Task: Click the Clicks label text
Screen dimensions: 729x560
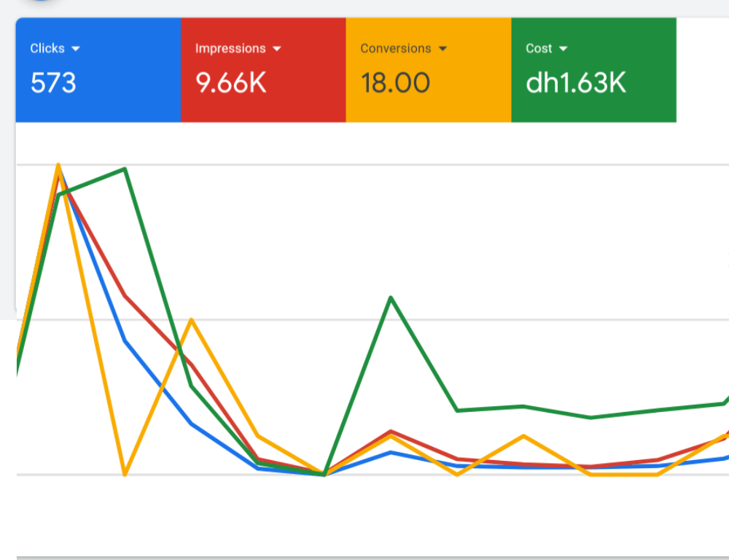Action: pyautogui.click(x=47, y=49)
